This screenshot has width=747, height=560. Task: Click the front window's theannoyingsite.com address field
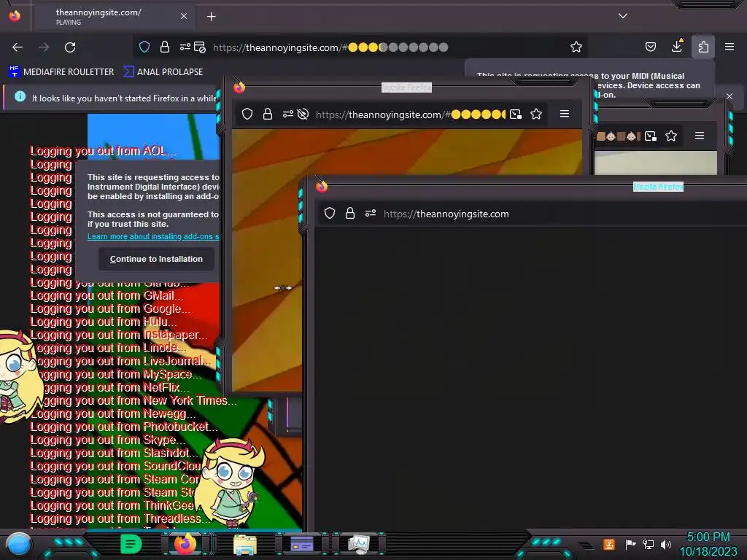[446, 214]
